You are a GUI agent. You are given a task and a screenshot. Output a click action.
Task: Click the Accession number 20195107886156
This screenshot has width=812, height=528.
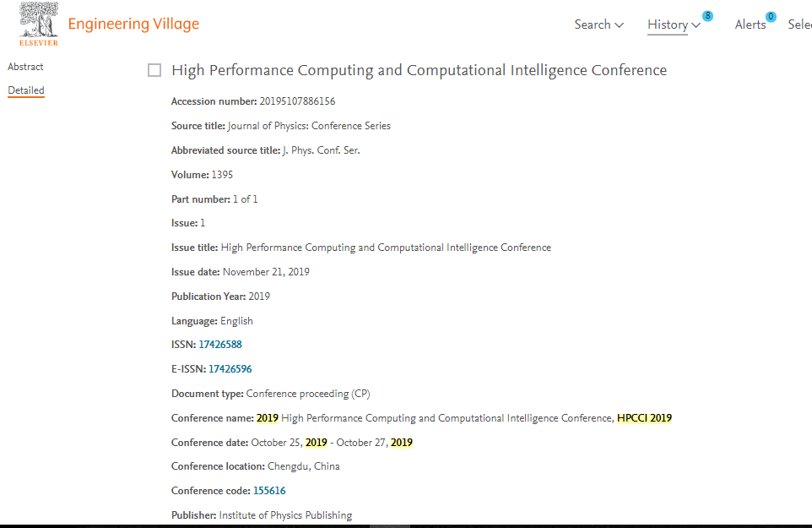point(297,101)
